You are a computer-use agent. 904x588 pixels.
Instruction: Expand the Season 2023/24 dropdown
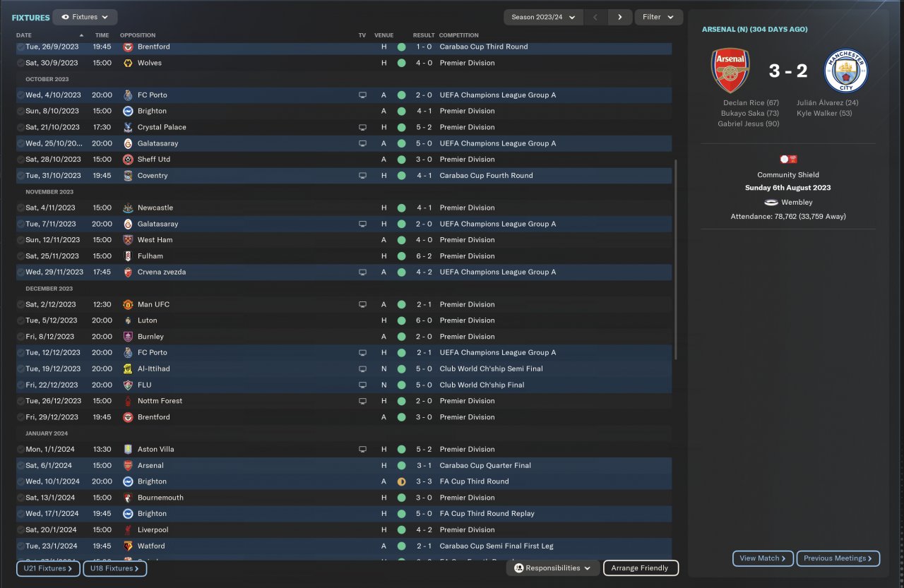click(x=542, y=17)
